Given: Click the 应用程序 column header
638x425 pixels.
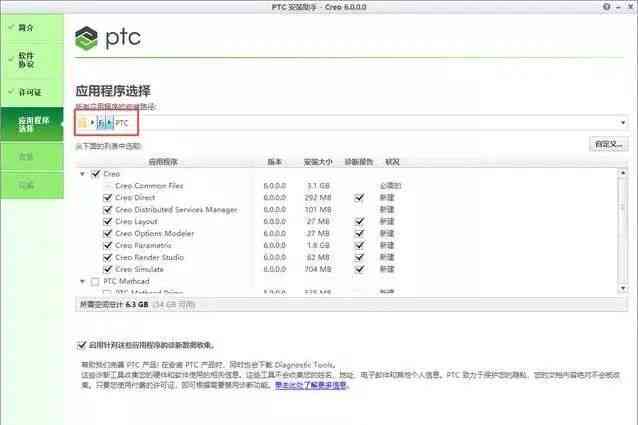Looking at the screenshot, I should [x=163, y=162].
